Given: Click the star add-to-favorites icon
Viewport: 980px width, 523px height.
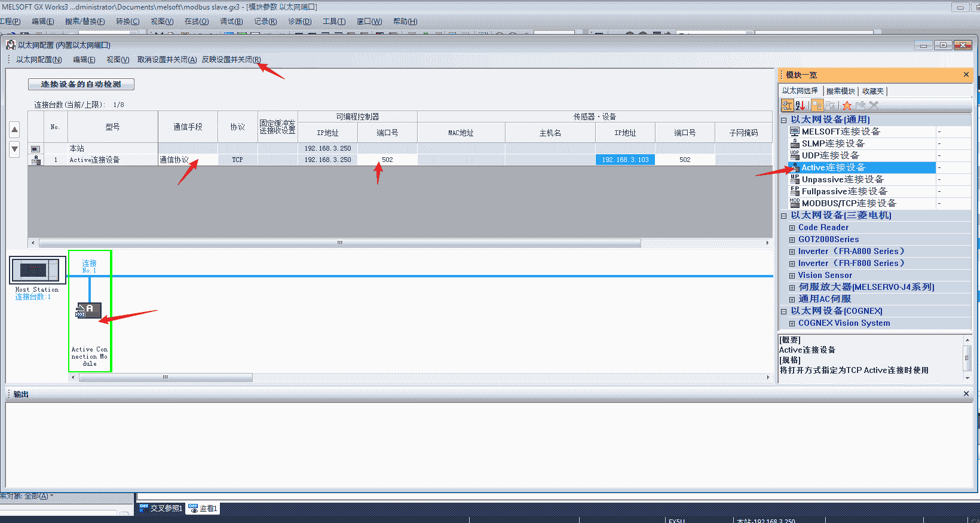Looking at the screenshot, I should coord(847,106).
